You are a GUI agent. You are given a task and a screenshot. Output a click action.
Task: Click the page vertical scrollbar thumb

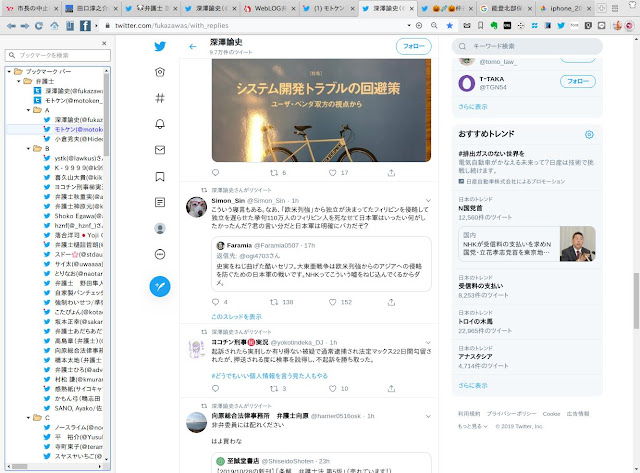pos(636,300)
